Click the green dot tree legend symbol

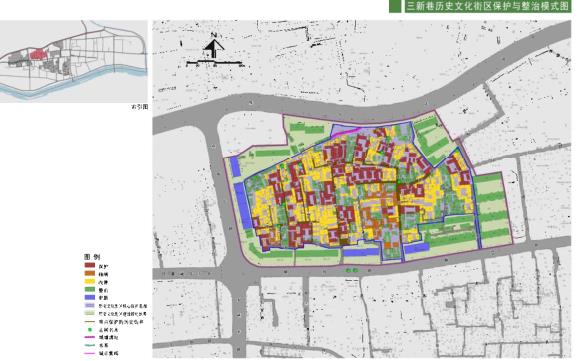(x=90, y=329)
